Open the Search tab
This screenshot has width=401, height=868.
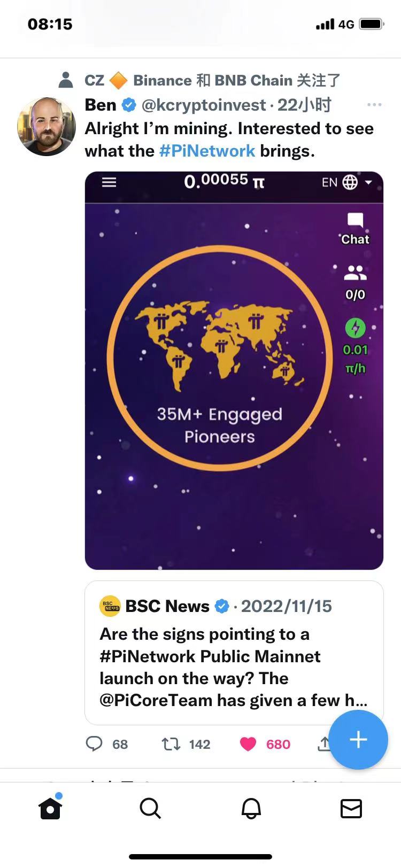[150, 808]
